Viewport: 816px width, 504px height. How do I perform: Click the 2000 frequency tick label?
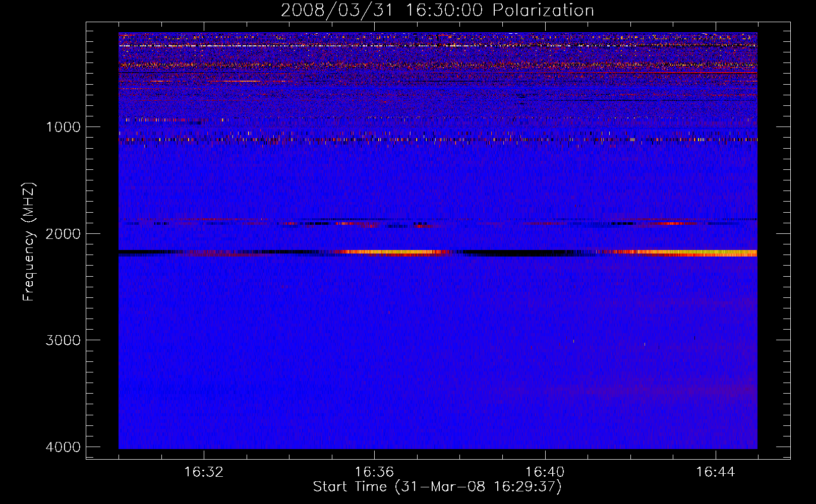(x=63, y=233)
